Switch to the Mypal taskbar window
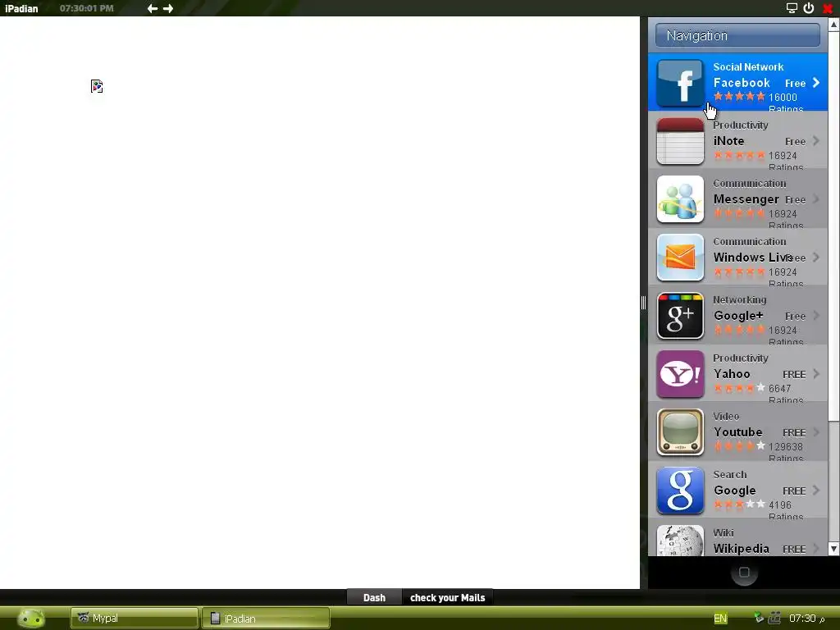Viewport: 840px width, 630px height. (x=135, y=619)
